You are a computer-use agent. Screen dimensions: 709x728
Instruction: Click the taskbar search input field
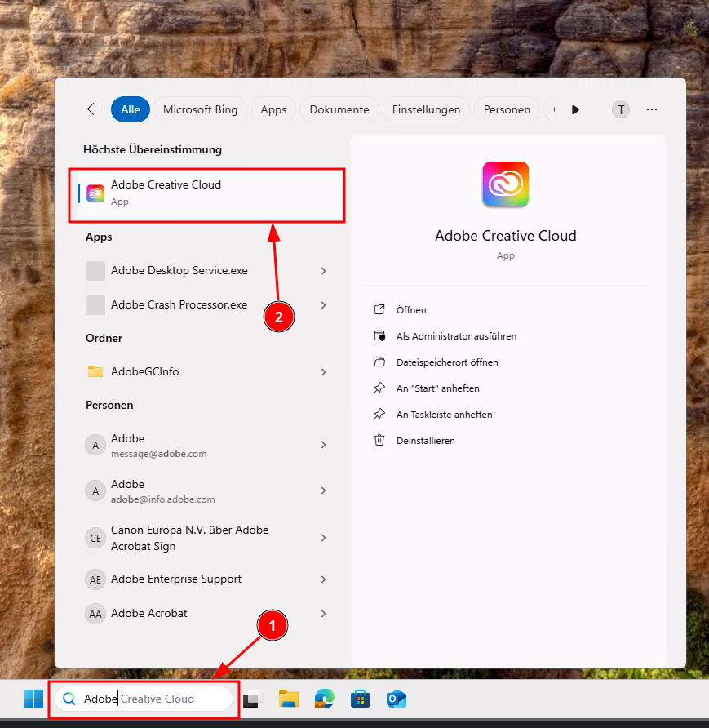[147, 699]
